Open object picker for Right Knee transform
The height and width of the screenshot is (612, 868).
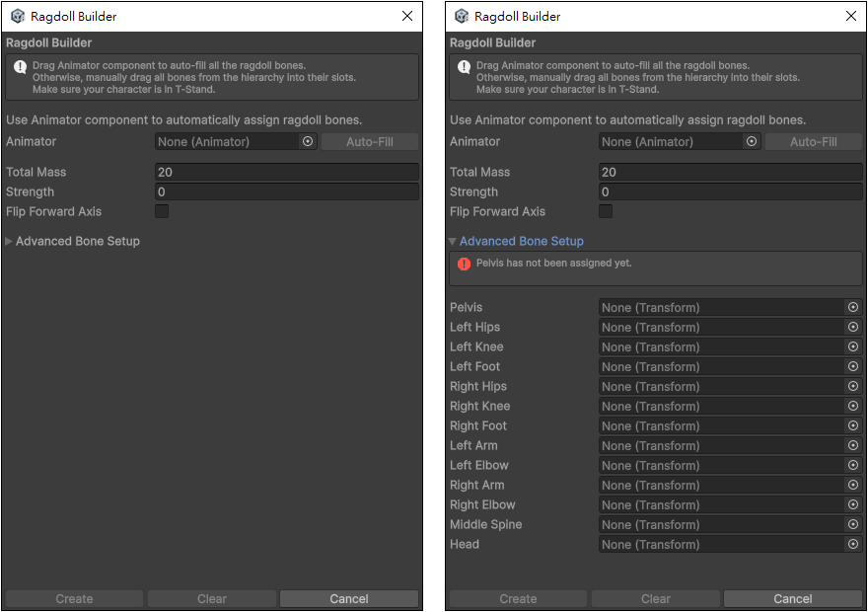click(x=853, y=406)
